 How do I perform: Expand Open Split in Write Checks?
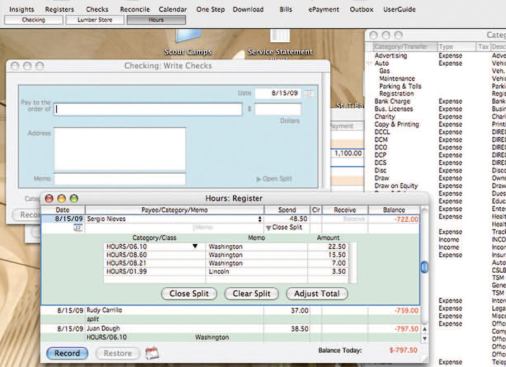click(x=274, y=179)
